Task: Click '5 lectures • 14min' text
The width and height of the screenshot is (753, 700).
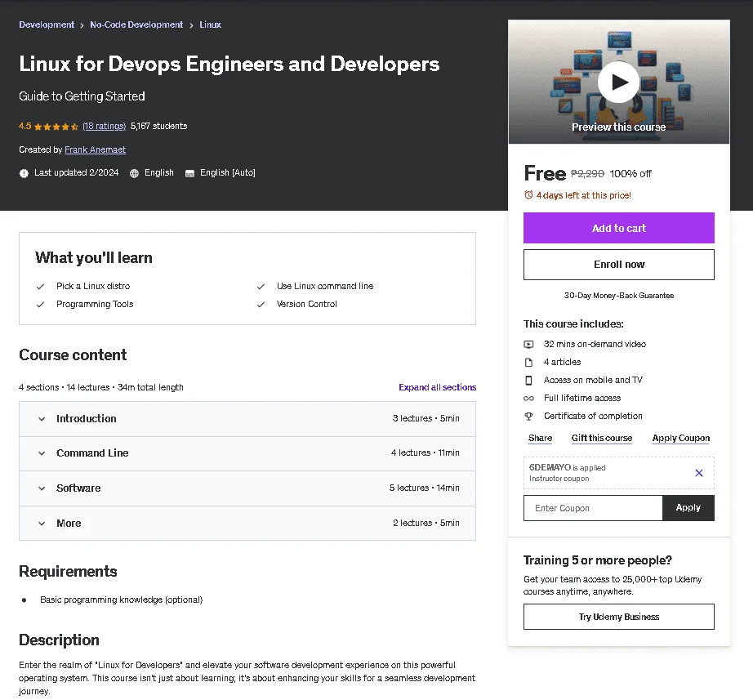Action: (425, 488)
